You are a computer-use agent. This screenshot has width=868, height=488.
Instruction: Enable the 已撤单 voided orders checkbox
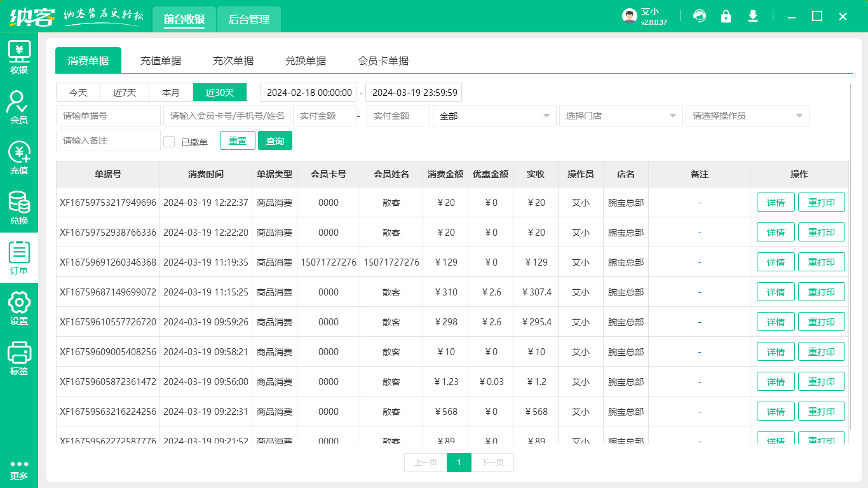169,141
